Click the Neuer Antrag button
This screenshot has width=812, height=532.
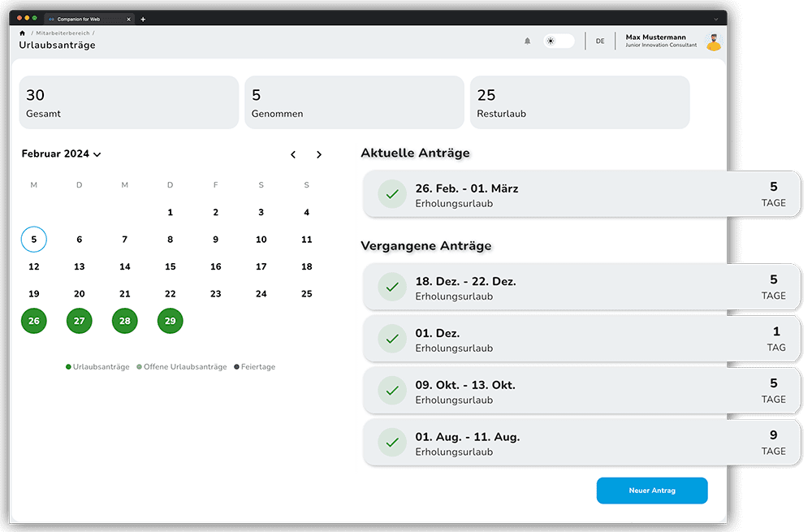(x=652, y=491)
